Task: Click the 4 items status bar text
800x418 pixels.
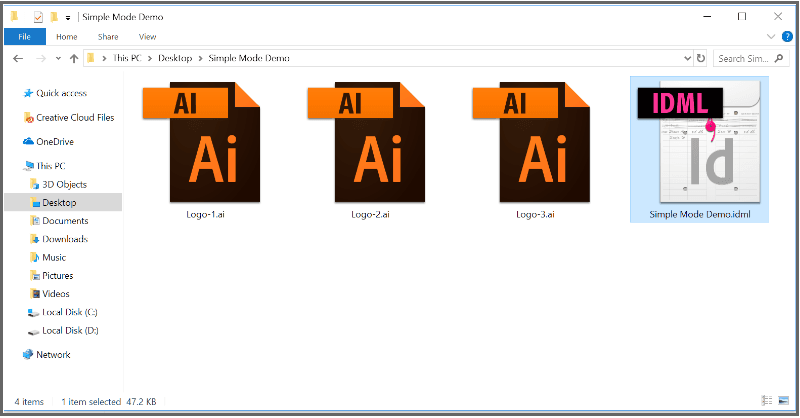Action: pos(29,402)
